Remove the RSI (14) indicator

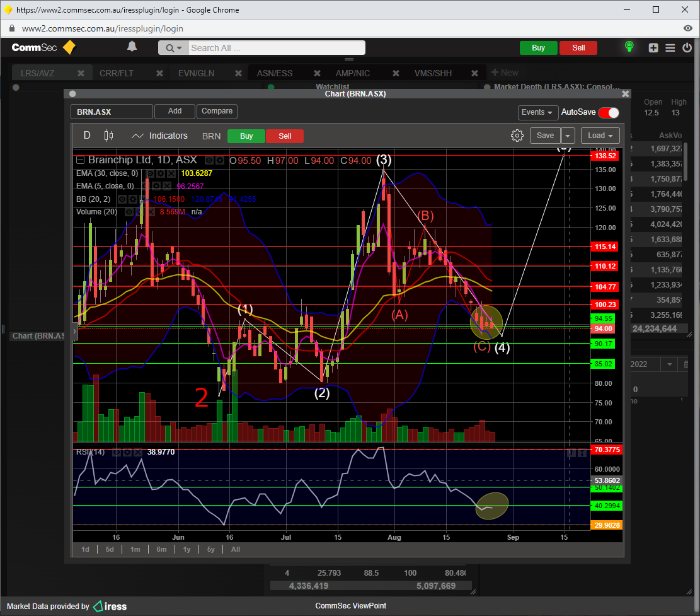(138, 452)
